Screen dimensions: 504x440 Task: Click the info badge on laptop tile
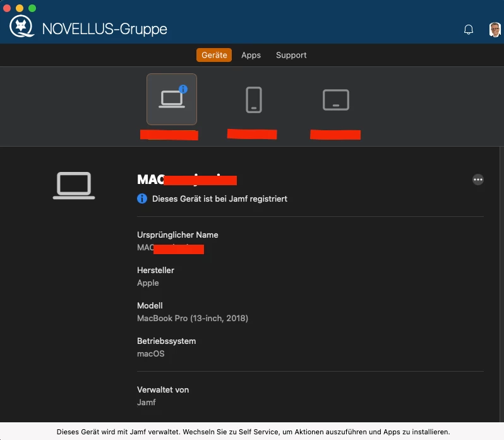(183, 89)
